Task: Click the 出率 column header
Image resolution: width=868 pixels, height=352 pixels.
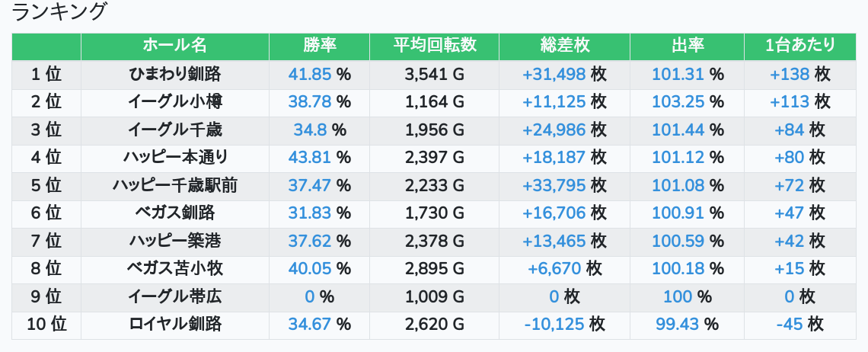Action: 687,46
